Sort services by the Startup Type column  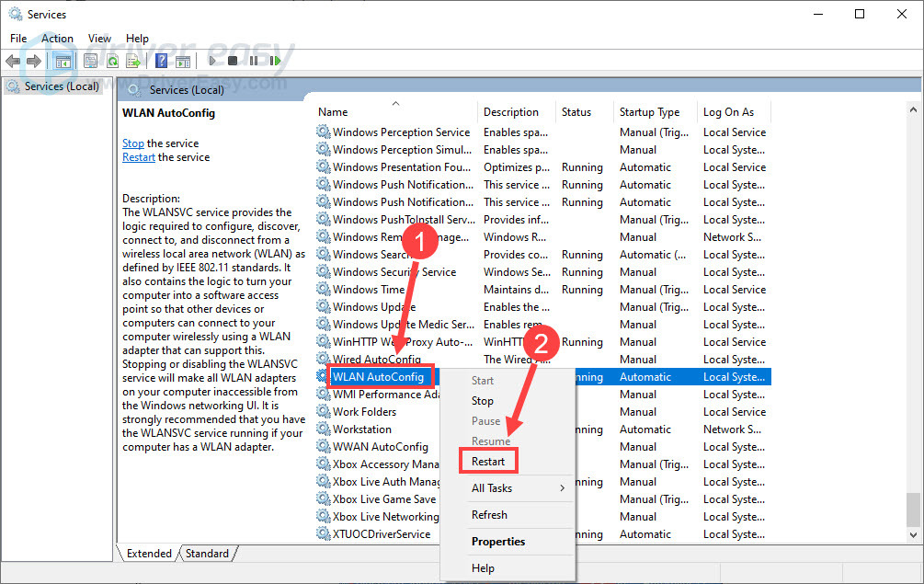pyautogui.click(x=652, y=111)
